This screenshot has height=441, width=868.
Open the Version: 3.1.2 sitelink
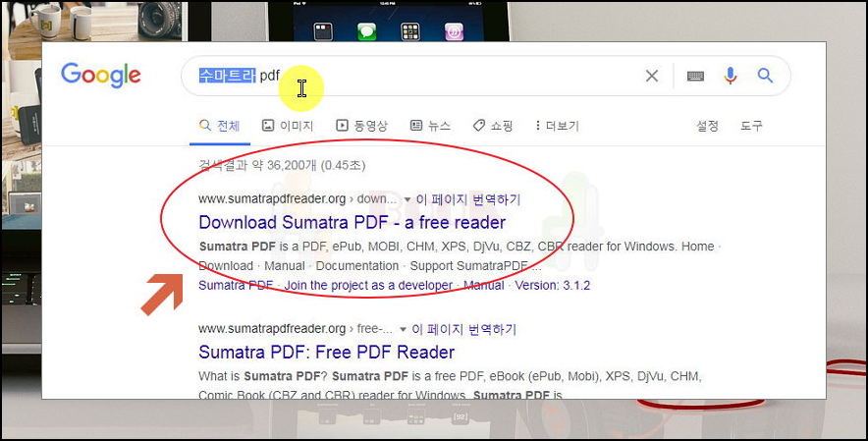(553, 285)
